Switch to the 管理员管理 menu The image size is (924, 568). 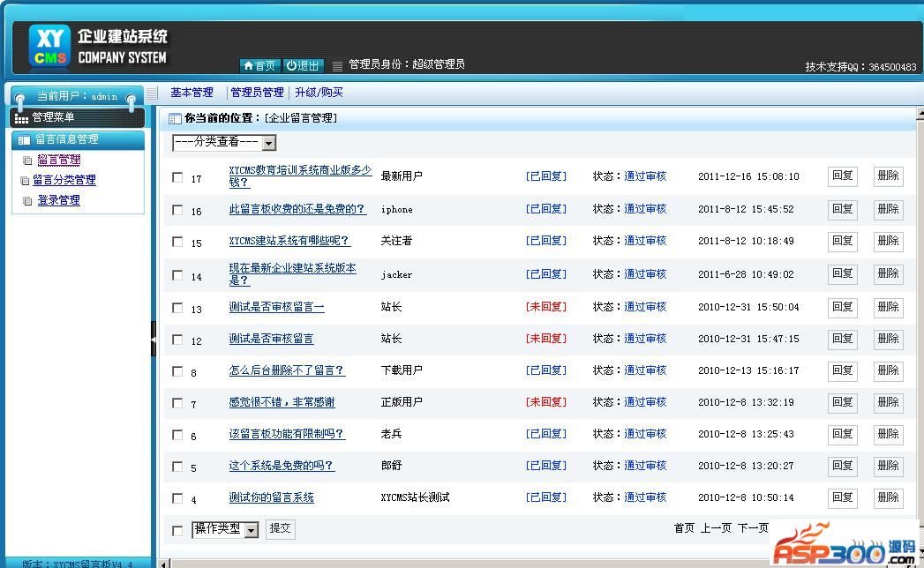point(257,93)
